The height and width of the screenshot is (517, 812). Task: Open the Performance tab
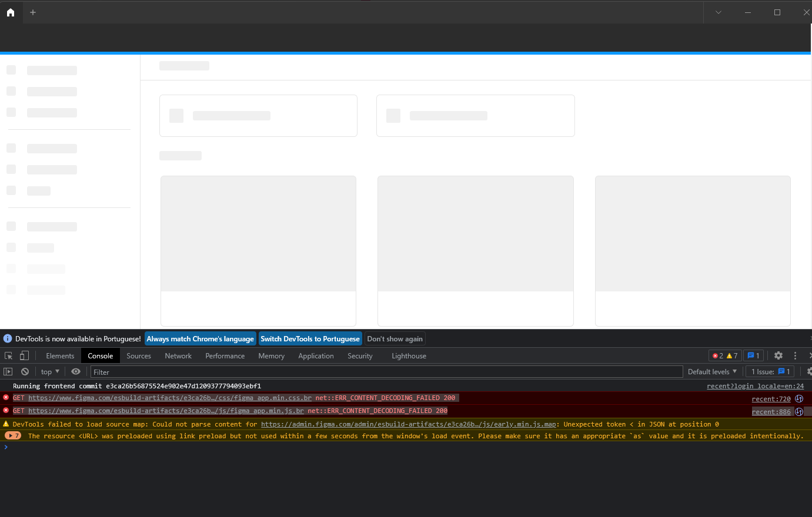[225, 356]
